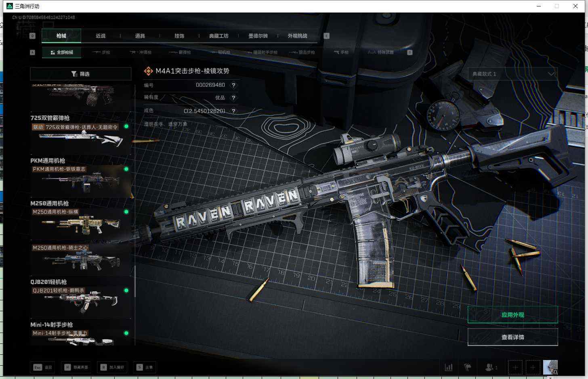Select the 狙击步枪 sniper rifle category
Viewport: 588px width, 379px height.
point(302,52)
